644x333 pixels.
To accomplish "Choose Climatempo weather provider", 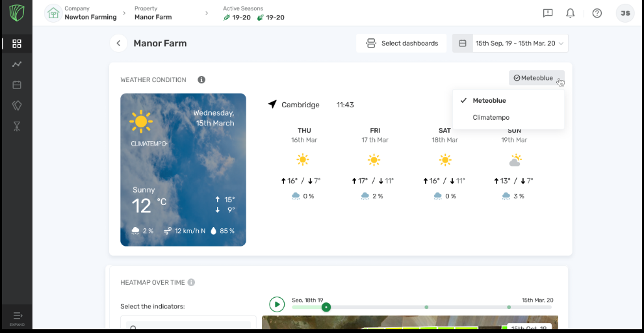I will (x=491, y=118).
